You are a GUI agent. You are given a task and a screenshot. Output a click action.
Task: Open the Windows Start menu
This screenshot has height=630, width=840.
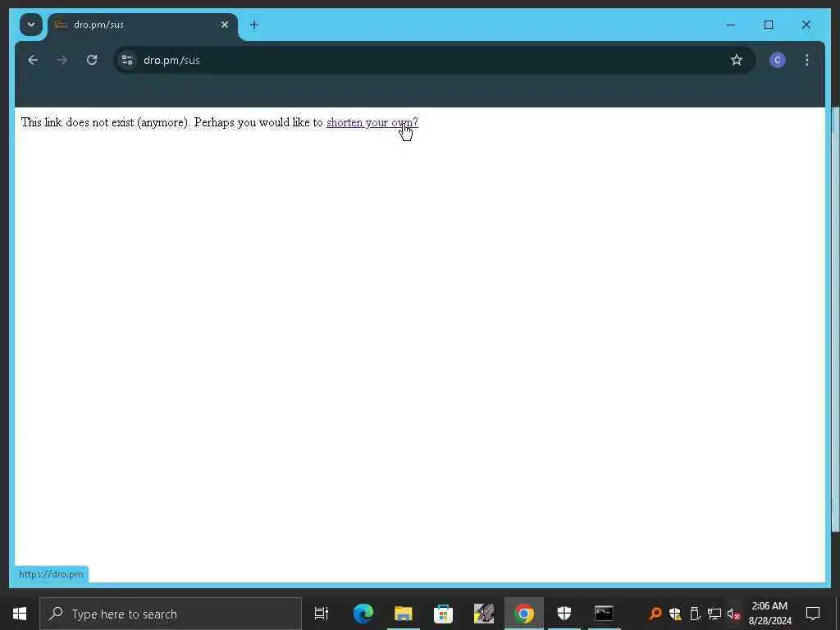[x=20, y=614]
